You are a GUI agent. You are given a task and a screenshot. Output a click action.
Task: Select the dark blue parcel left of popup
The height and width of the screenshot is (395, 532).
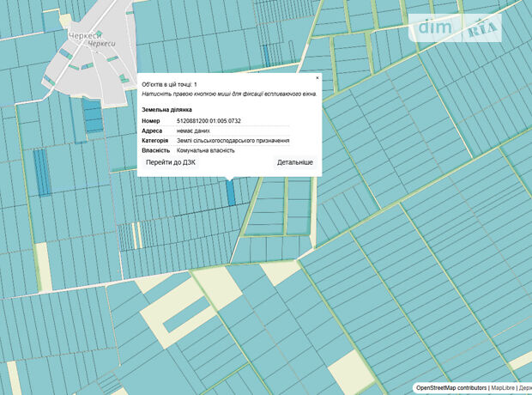[41, 175]
